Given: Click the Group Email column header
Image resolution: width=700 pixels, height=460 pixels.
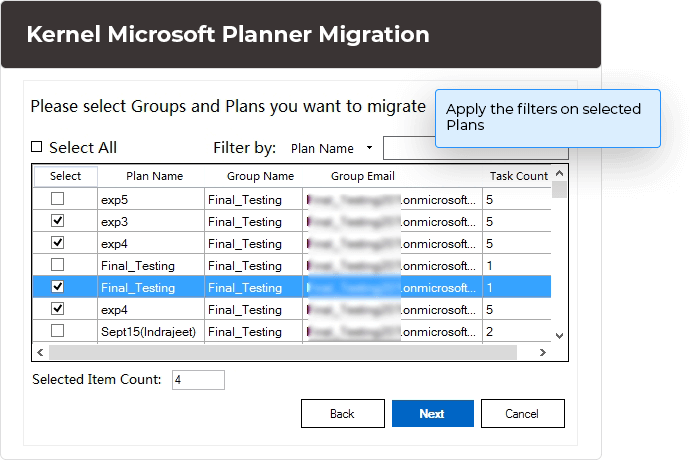Looking at the screenshot, I should click(362, 176).
